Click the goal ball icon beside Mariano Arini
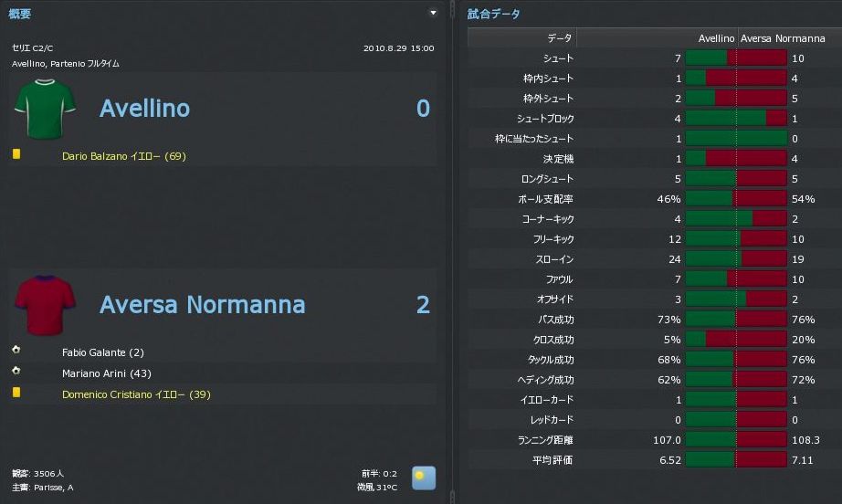 pyautogui.click(x=16, y=373)
